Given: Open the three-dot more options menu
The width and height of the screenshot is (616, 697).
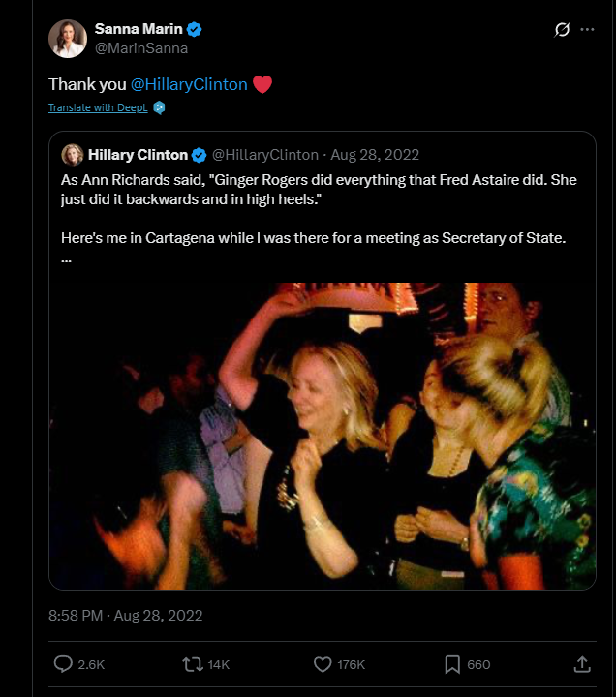Looking at the screenshot, I should coord(587,30).
